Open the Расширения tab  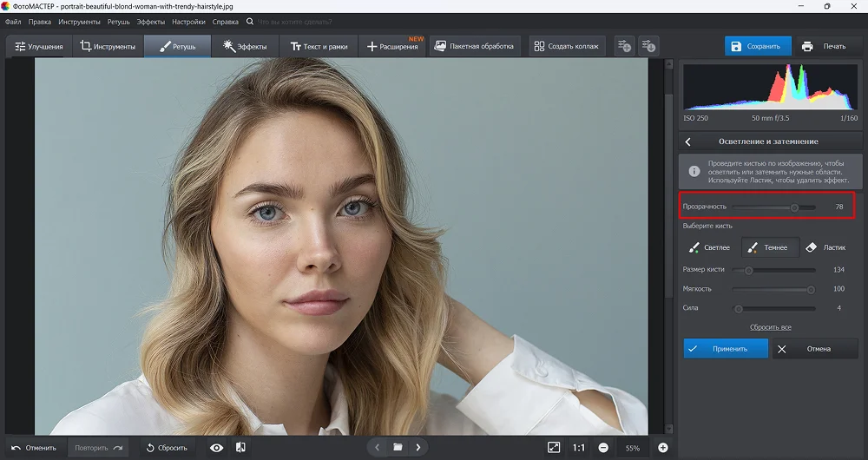[392, 47]
